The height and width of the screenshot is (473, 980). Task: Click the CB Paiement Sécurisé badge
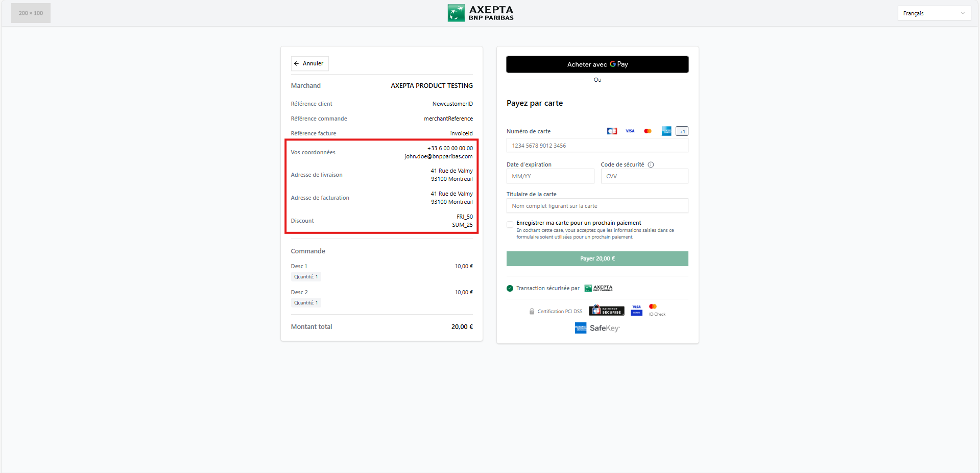pos(606,311)
